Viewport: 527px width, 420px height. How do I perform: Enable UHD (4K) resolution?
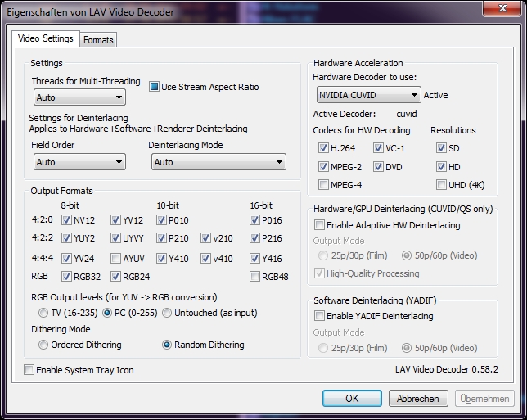tap(441, 184)
